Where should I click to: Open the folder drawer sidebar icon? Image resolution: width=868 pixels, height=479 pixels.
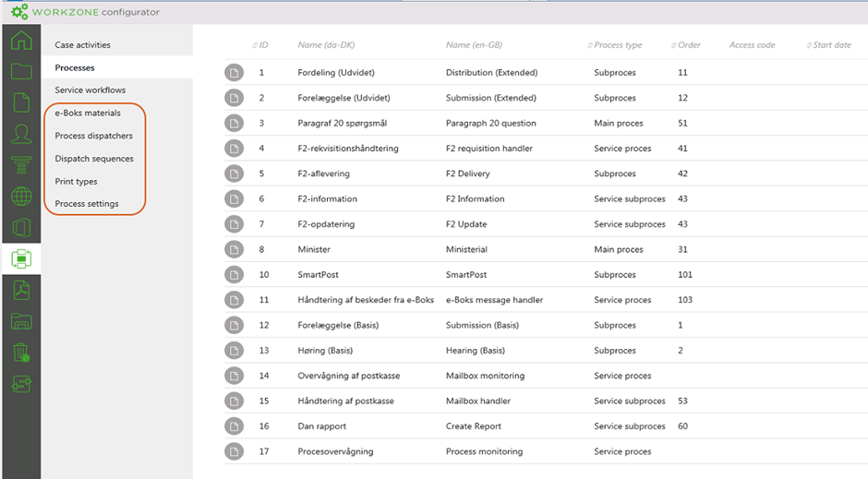tap(21, 321)
